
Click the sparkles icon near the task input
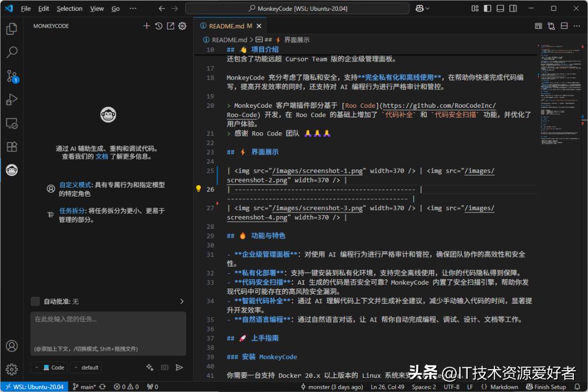[x=150, y=367]
